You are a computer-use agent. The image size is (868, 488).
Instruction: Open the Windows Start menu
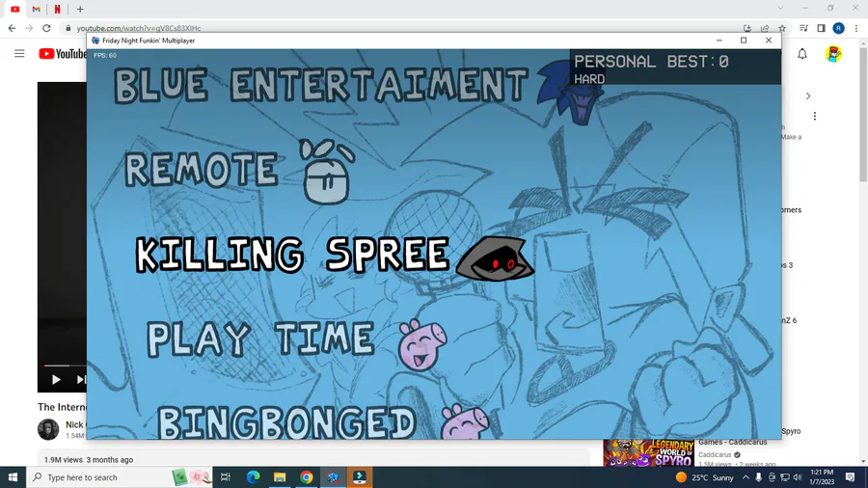point(13,477)
